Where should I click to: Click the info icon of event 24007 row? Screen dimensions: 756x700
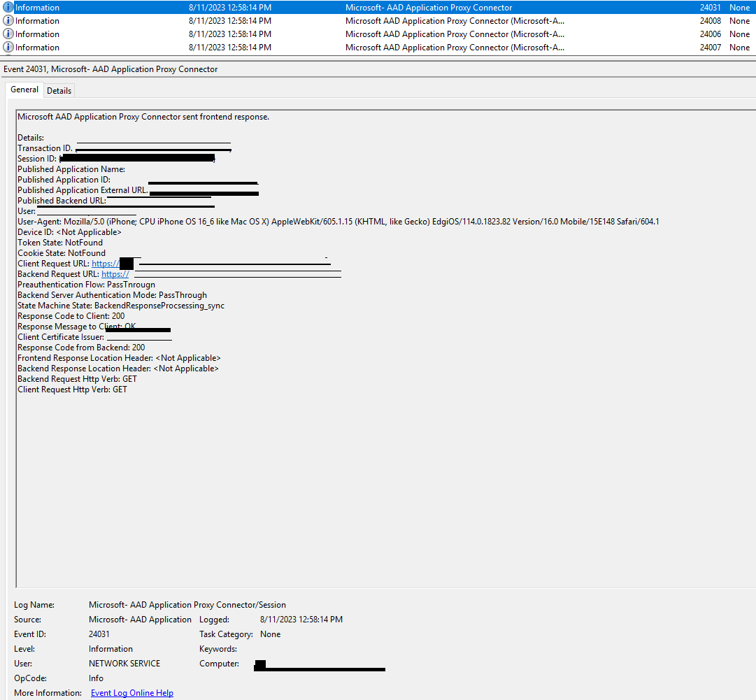(x=8, y=48)
